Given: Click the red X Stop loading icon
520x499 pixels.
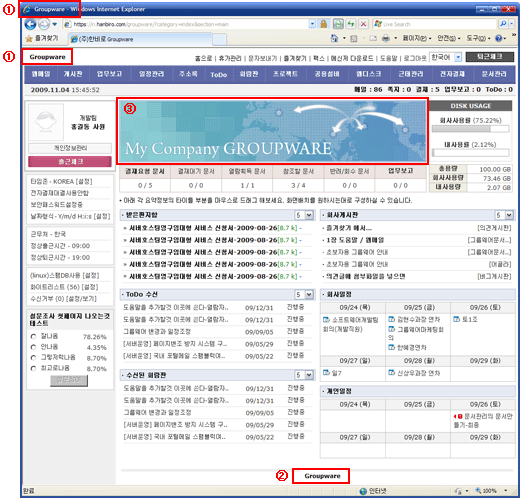Looking at the screenshot, I should point(363,24).
